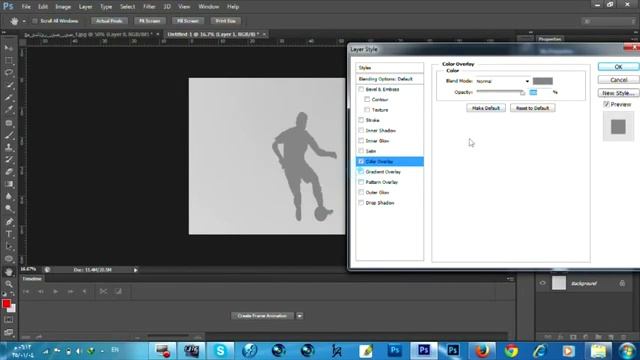Viewport: 640px width, 360px height.
Task: Click the Opacity value field
Action: pyautogui.click(x=539, y=93)
